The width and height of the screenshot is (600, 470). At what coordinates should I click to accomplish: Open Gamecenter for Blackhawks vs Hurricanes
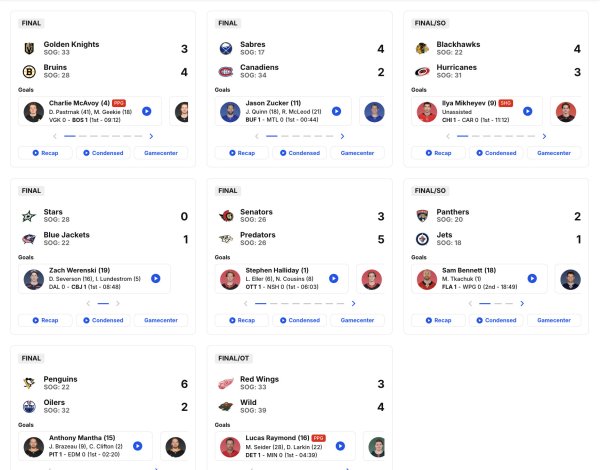click(554, 153)
